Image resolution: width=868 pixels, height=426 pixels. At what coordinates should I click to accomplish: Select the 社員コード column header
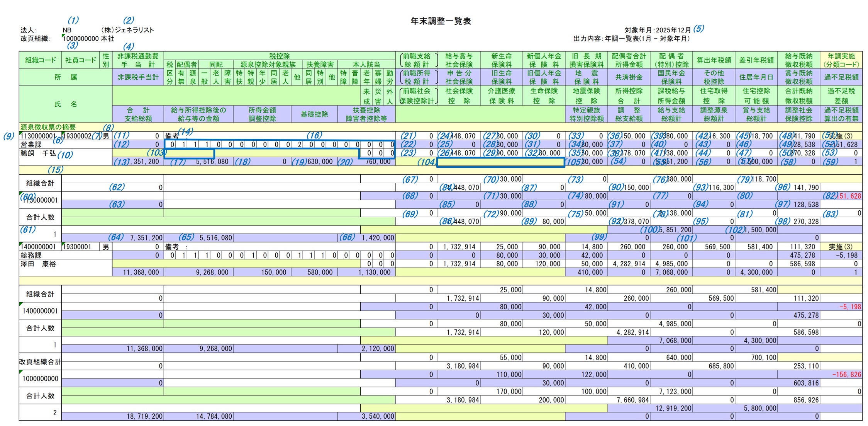tap(80, 60)
